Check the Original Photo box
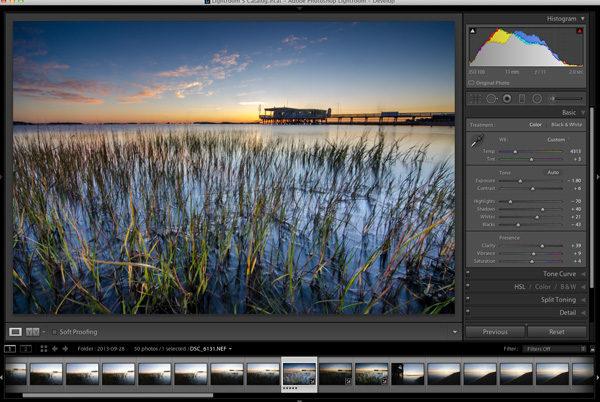The image size is (600, 402). [x=471, y=83]
